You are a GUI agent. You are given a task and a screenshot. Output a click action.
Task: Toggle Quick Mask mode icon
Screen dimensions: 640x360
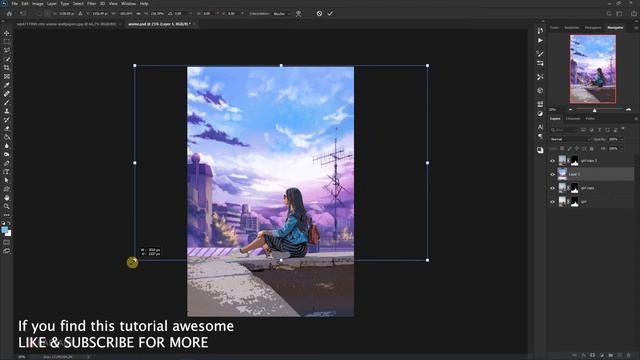[7, 242]
